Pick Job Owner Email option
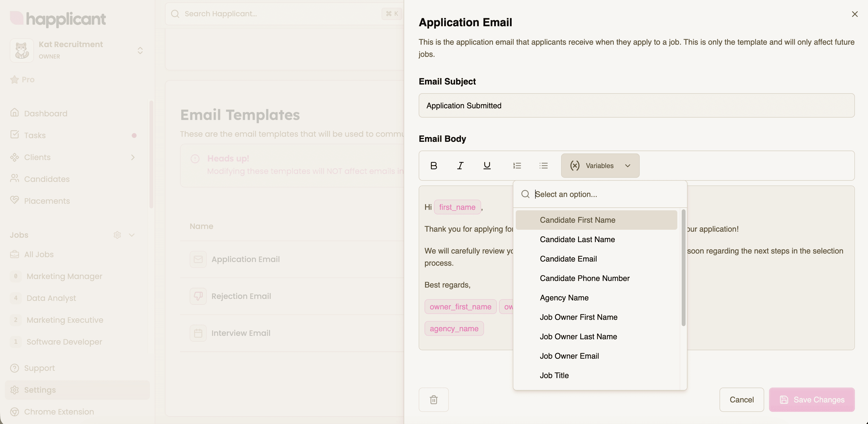The width and height of the screenshot is (868, 424). pyautogui.click(x=569, y=356)
